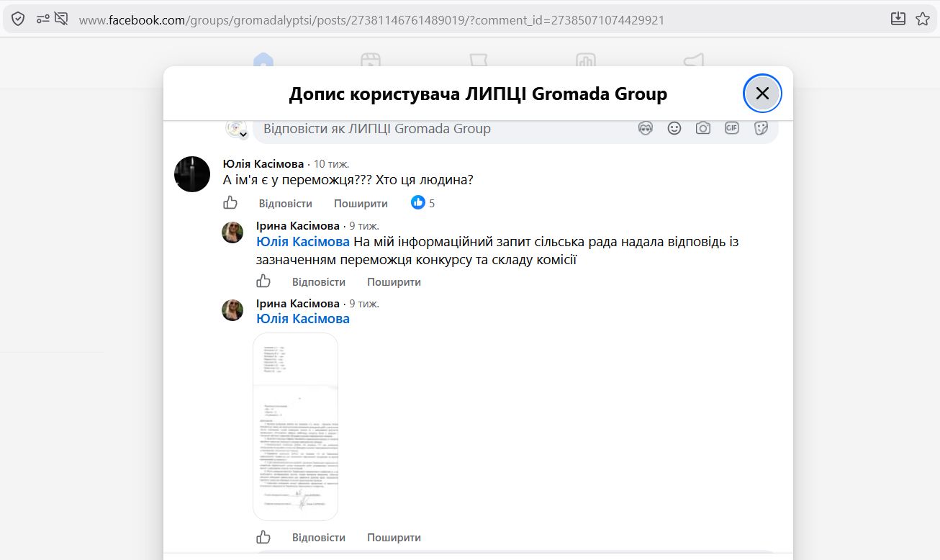The image size is (940, 560).
Task: Share Юлія Касімова's comment
Action: [x=361, y=204]
